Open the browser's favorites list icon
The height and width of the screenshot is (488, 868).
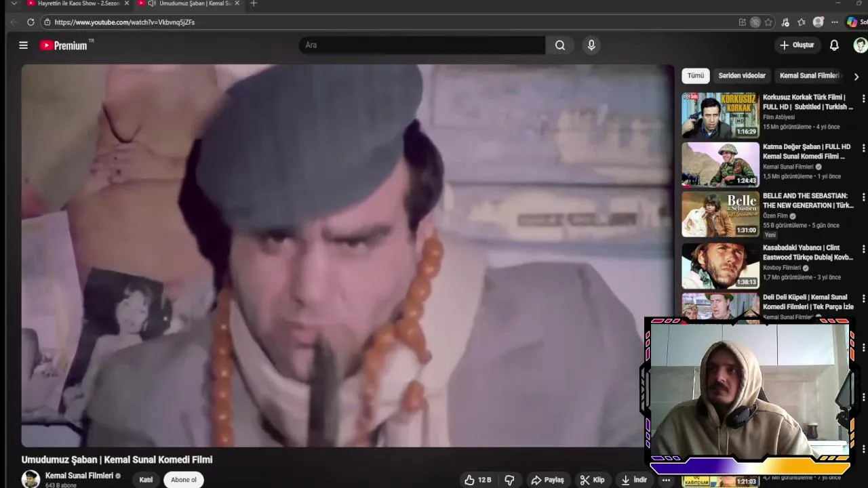click(x=802, y=22)
